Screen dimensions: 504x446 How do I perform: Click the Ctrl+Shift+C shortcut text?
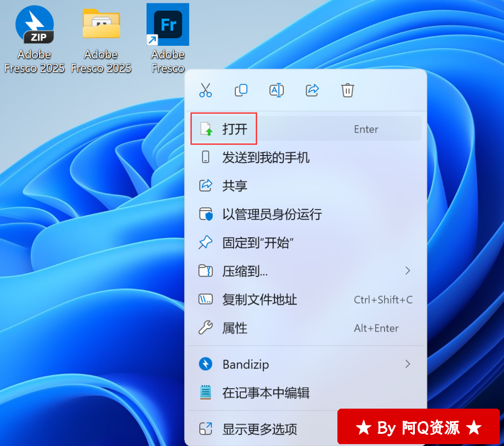383,300
